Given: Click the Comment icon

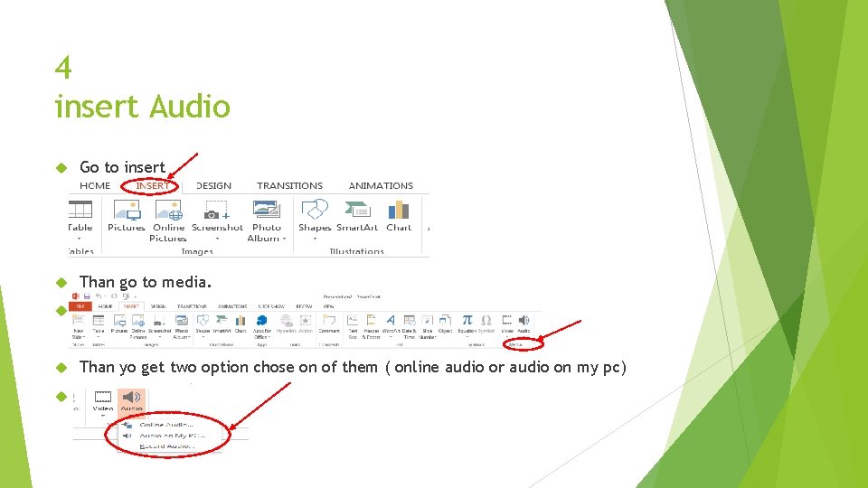Looking at the screenshot, I should (329, 320).
